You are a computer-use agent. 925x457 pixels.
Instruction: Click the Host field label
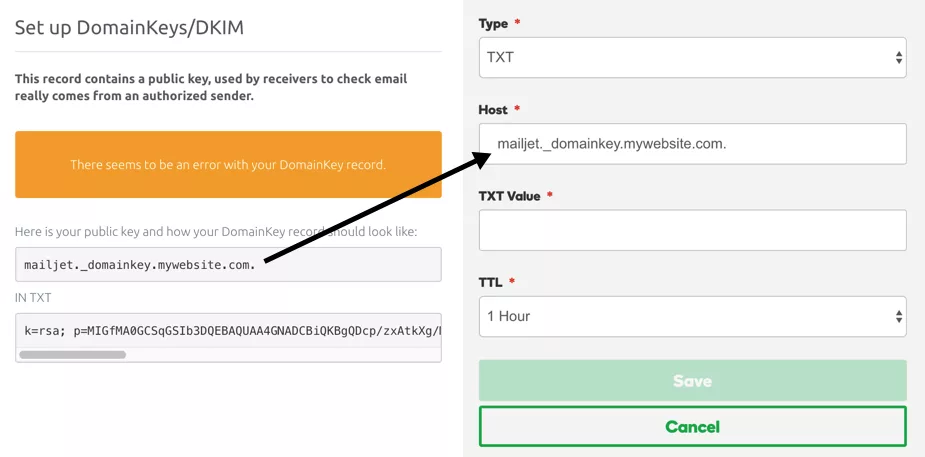[494, 109]
